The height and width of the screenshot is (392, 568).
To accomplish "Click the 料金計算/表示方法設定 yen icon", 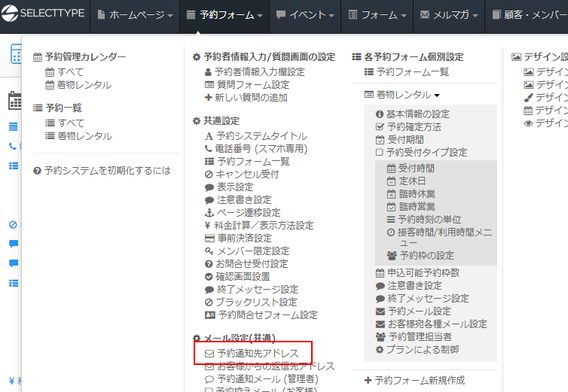I will (x=209, y=225).
